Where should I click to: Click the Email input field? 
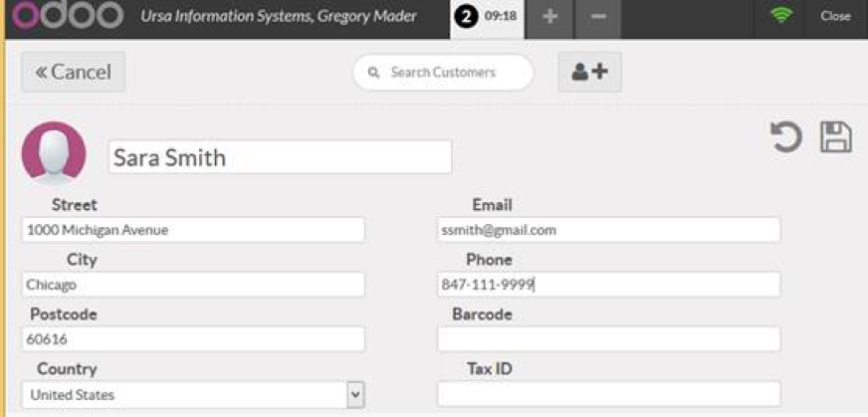point(608,230)
